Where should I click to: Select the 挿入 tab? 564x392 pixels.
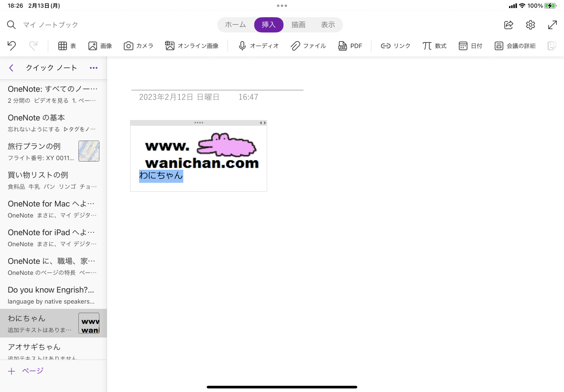(269, 25)
